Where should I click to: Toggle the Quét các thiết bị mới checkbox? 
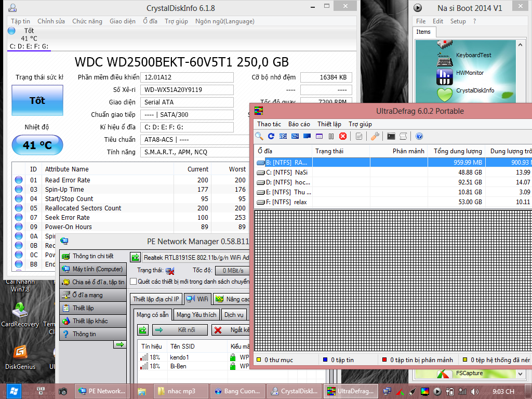point(134,282)
